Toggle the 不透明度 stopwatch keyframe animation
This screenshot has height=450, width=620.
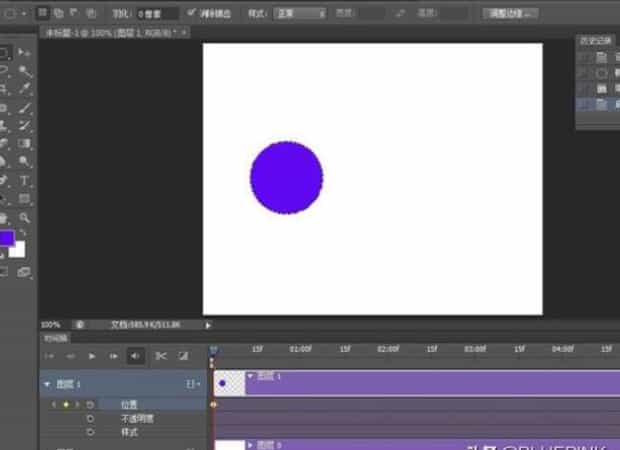90,418
